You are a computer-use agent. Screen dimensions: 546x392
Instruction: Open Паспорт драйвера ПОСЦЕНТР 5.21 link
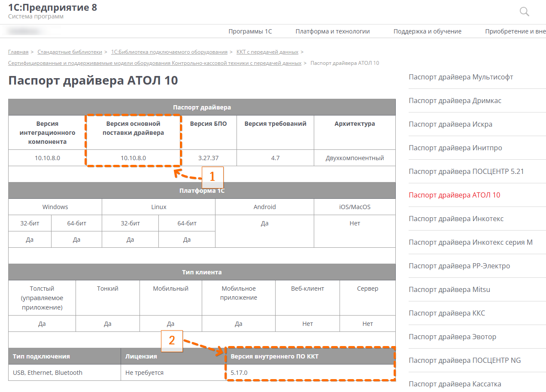(466, 172)
